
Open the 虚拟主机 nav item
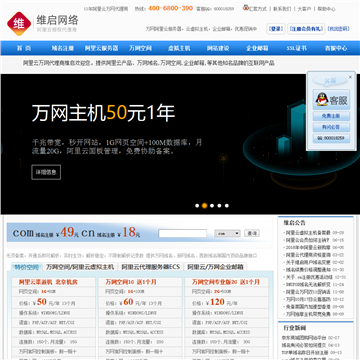click(x=179, y=48)
